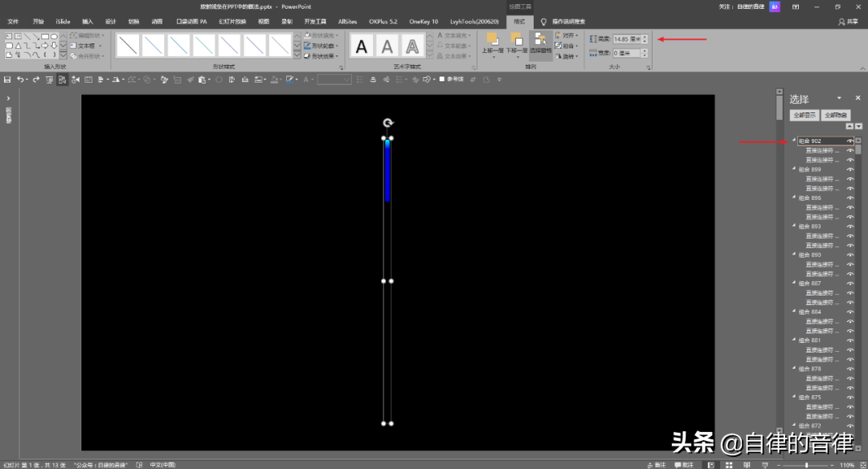
Task: Click the spell-check icon in status bar
Action: (140, 465)
